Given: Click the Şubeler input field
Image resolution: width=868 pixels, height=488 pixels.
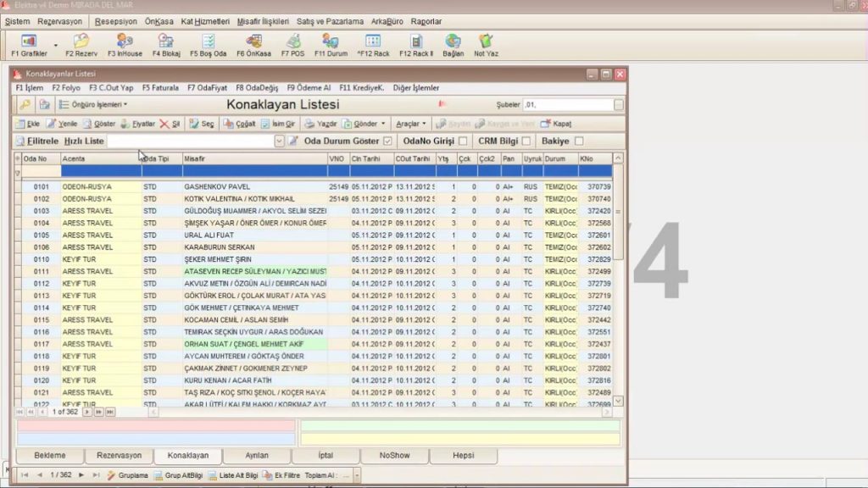Looking at the screenshot, I should (568, 105).
